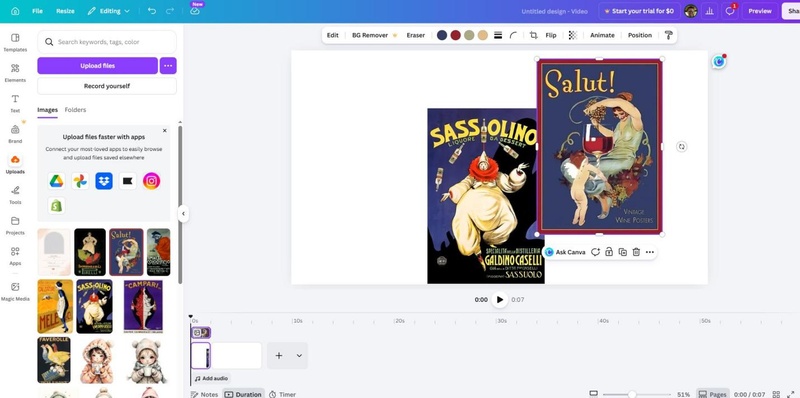800x398 pixels.
Task: Add a new page with plus button
Action: pyautogui.click(x=279, y=356)
